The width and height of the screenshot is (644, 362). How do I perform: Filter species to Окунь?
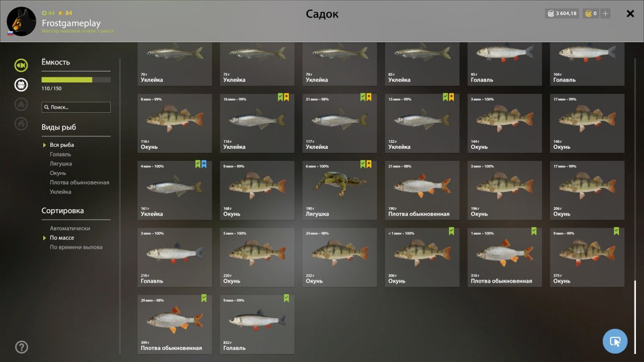(x=58, y=173)
